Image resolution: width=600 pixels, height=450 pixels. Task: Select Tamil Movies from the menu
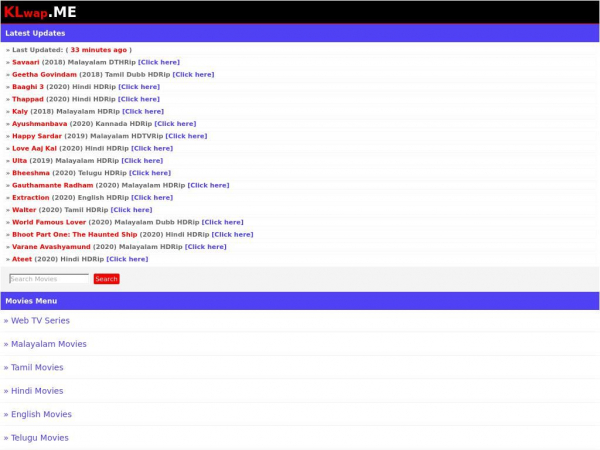[x=36, y=368]
